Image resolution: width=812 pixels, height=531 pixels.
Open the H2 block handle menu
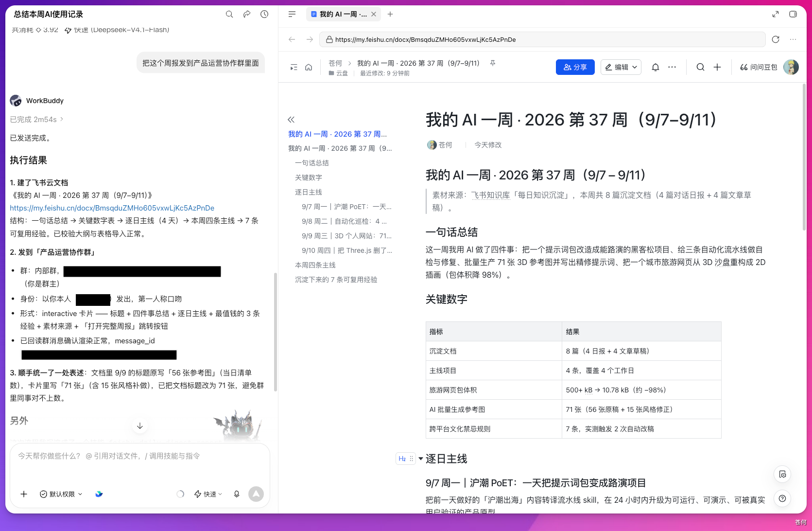click(406, 459)
